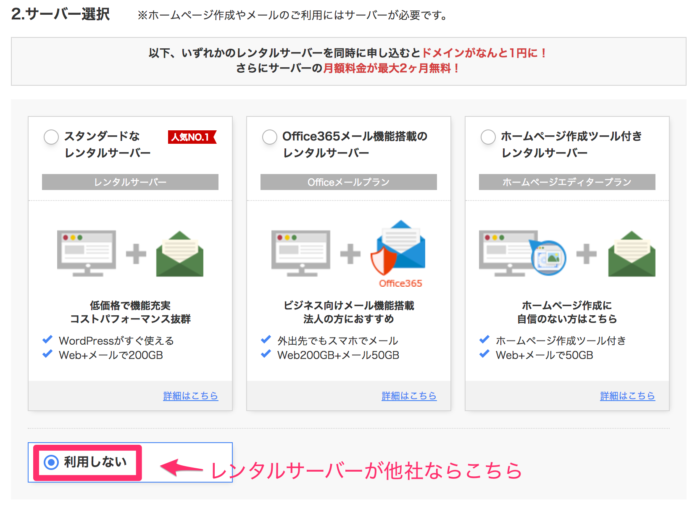Click the red text 月額料金が最大2ヶ月無料！

(x=391, y=69)
